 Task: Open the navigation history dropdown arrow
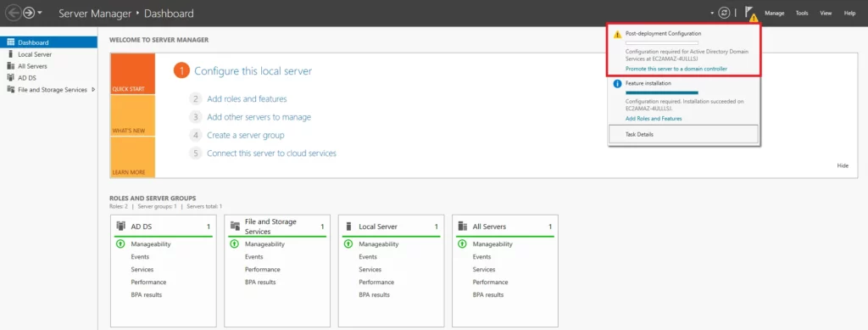pos(40,13)
